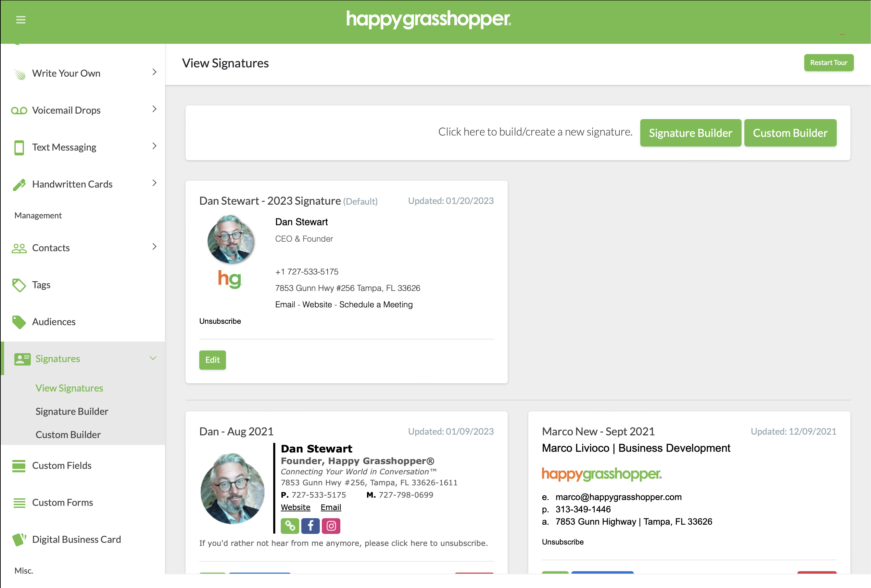Expand the Contacts chevron
Image resolution: width=871 pixels, height=588 pixels.
tap(154, 246)
